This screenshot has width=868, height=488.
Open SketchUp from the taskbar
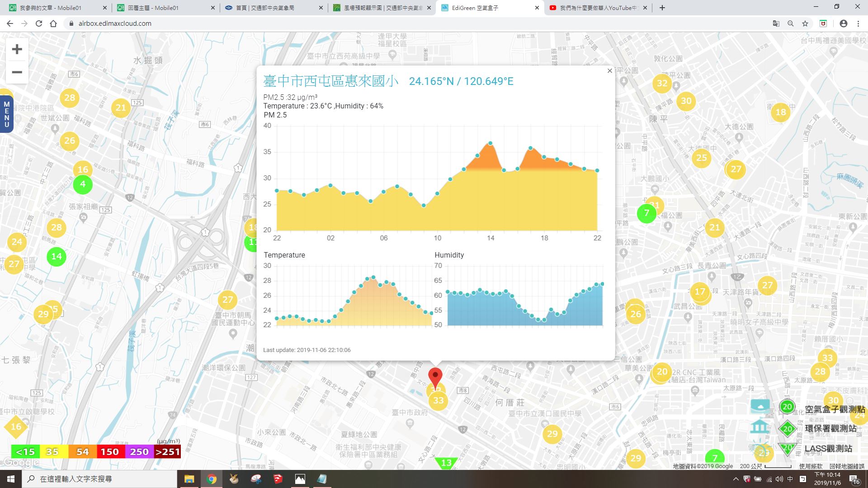click(278, 479)
